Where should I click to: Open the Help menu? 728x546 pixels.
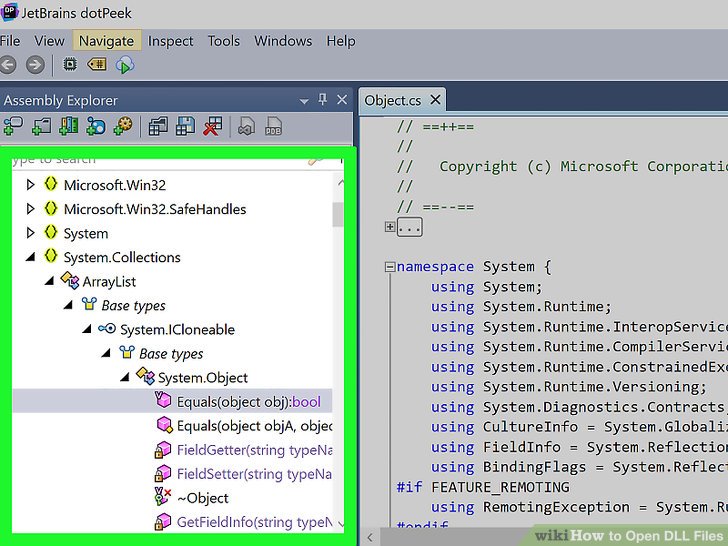click(x=341, y=41)
